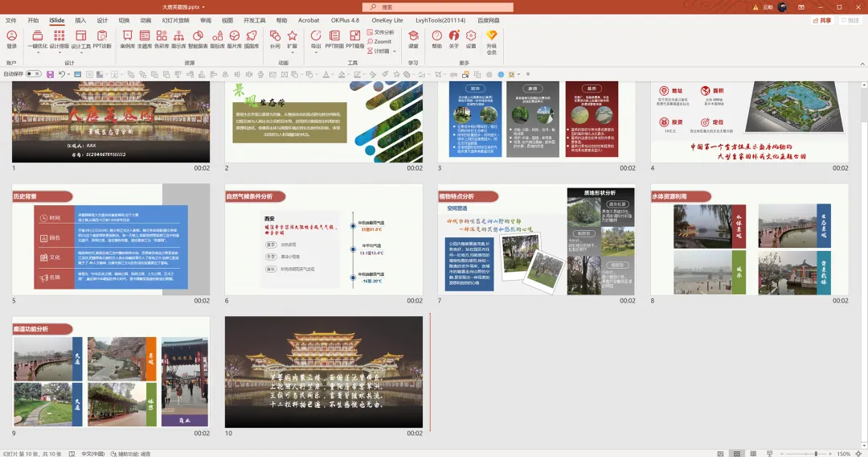
Task: Select slide 10 thumbnail with the night palace
Action: pyautogui.click(x=324, y=372)
